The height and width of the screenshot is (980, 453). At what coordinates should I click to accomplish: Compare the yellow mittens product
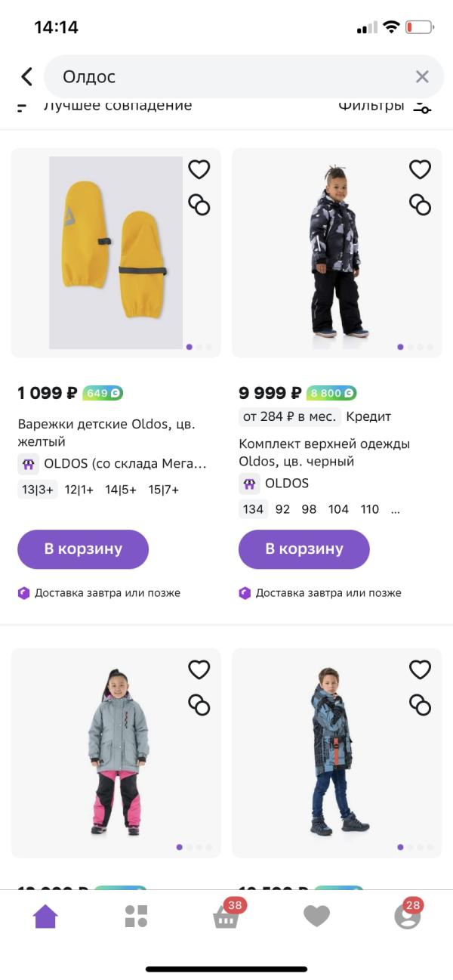[x=199, y=204]
